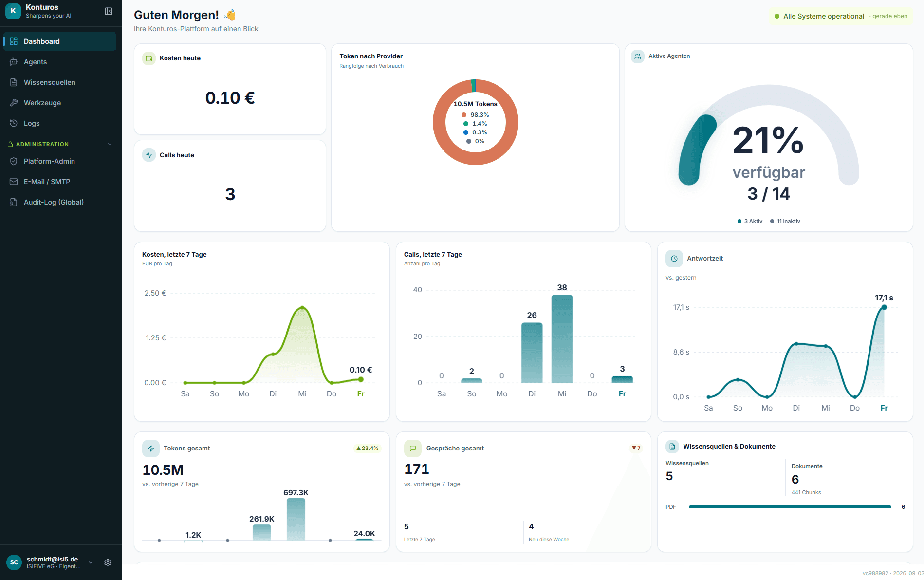Image resolution: width=924 pixels, height=580 pixels.
Task: Click the 0.3% blue legend dot
Action: tap(466, 132)
